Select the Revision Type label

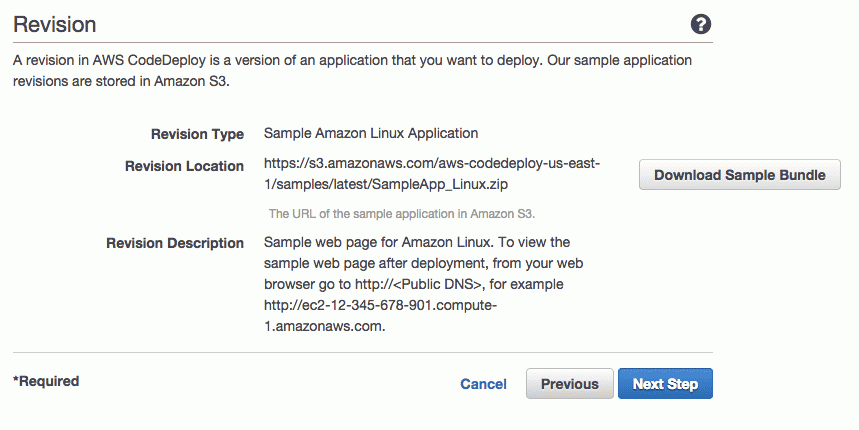pyautogui.click(x=197, y=134)
